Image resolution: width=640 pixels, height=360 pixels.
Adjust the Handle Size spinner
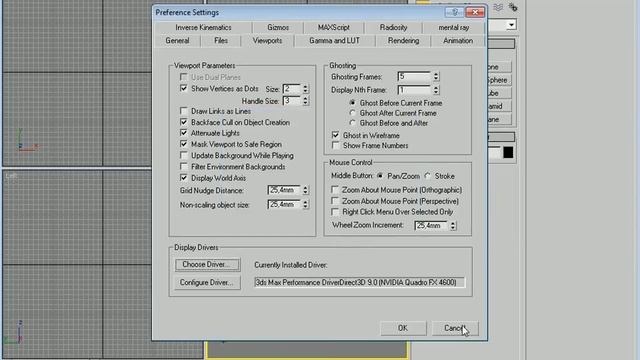pos(305,100)
